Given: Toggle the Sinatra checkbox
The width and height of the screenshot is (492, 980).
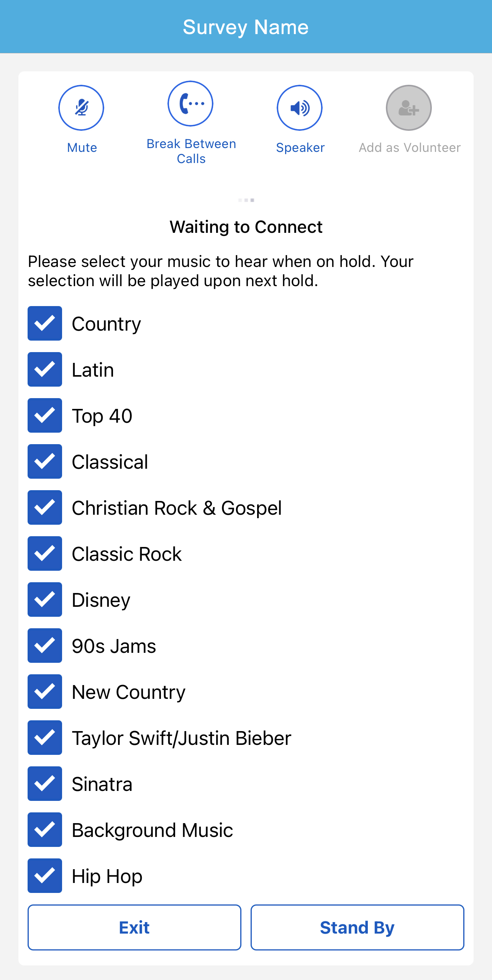Looking at the screenshot, I should [x=45, y=784].
